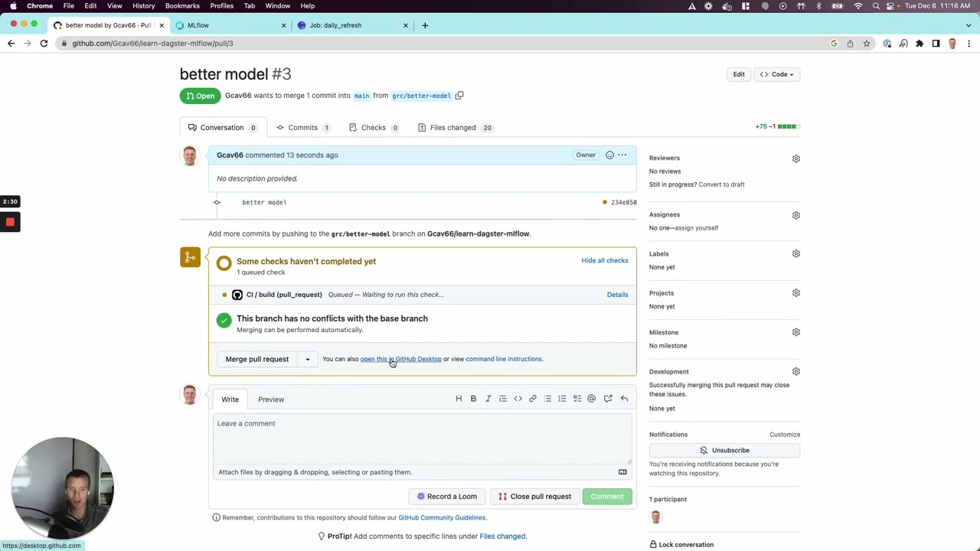Convert to draft link
Image resolution: width=980 pixels, height=551 pixels.
point(721,184)
